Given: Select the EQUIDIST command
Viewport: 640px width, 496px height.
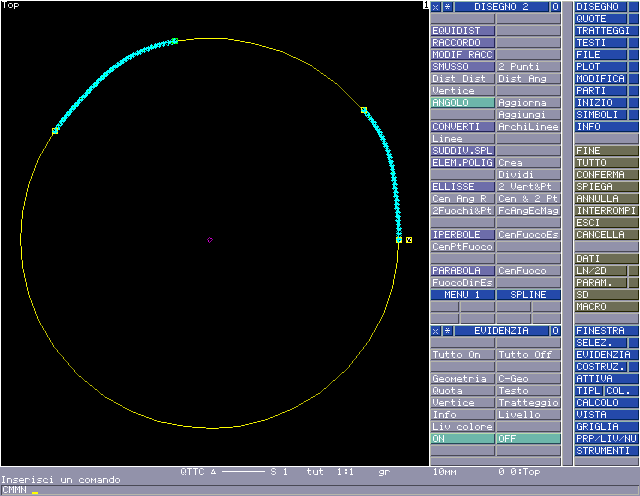Looking at the screenshot, I should pos(463,31).
